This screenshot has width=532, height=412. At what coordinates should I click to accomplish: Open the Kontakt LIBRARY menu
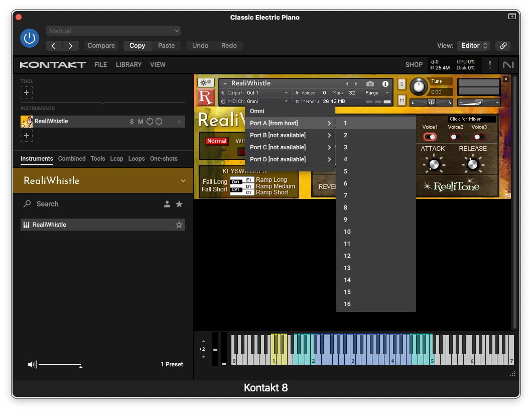click(128, 64)
